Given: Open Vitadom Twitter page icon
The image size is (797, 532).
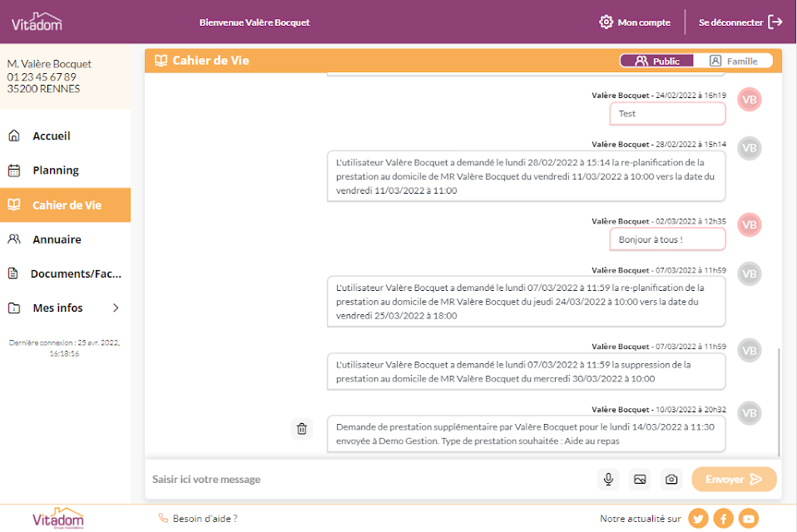Looking at the screenshot, I should [x=698, y=519].
